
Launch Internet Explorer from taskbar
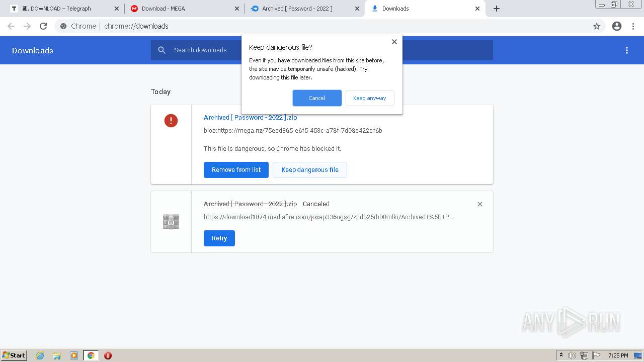tap(40, 355)
